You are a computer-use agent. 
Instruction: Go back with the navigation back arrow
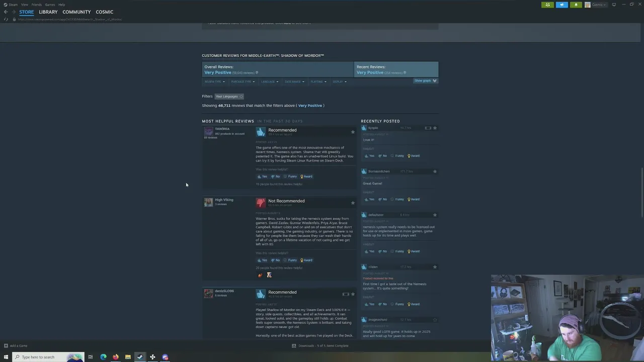point(6,12)
